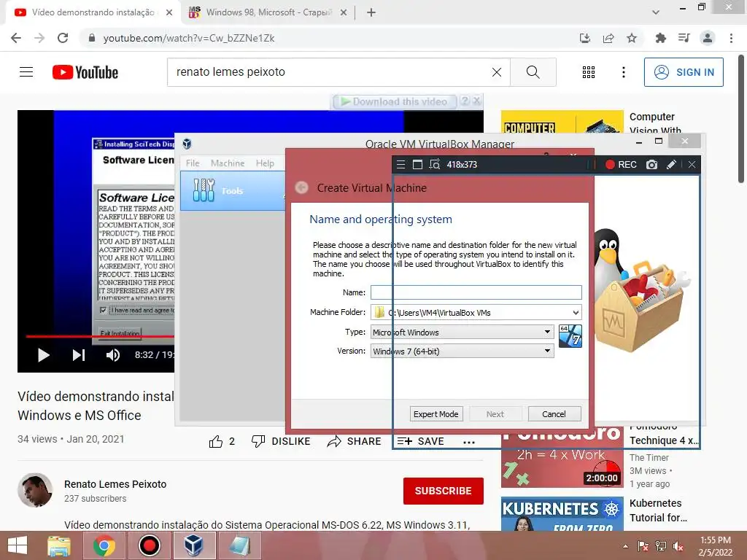Click the address bar URL
747x560 pixels.
coord(189,38)
